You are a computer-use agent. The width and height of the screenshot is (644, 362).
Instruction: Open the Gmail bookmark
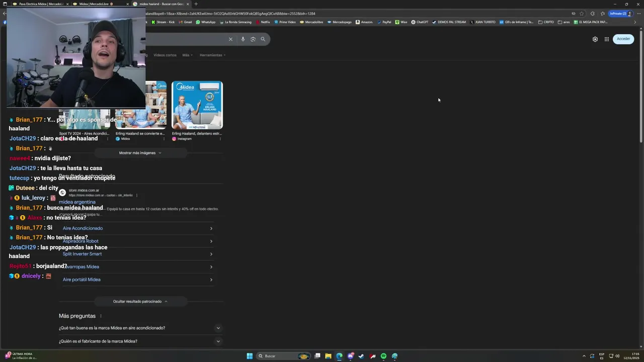tap(185, 22)
